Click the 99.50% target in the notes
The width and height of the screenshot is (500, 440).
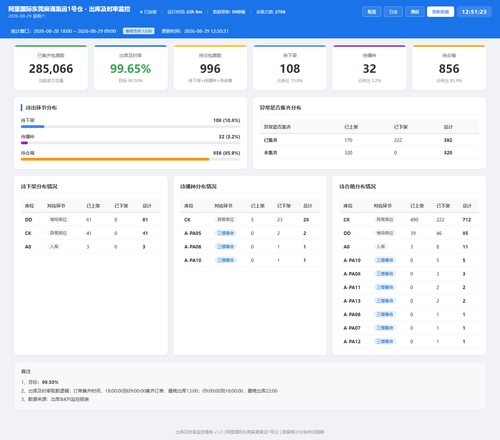click(x=50, y=382)
